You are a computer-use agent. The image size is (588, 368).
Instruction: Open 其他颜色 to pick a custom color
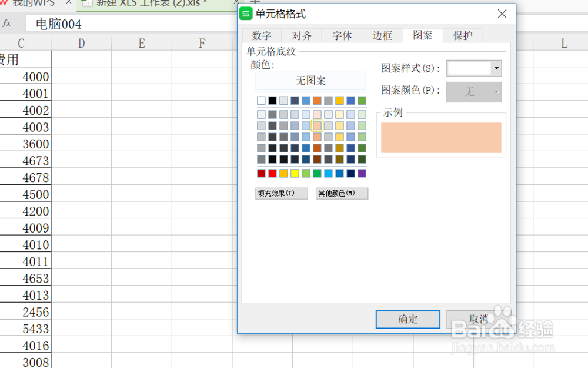(341, 193)
